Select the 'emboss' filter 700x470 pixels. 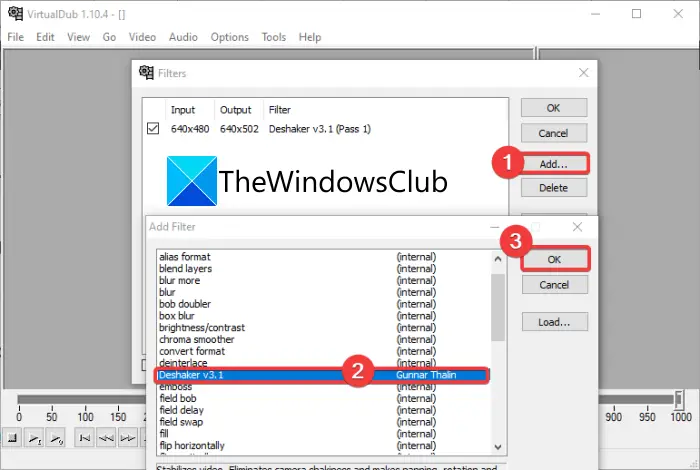pos(324,387)
